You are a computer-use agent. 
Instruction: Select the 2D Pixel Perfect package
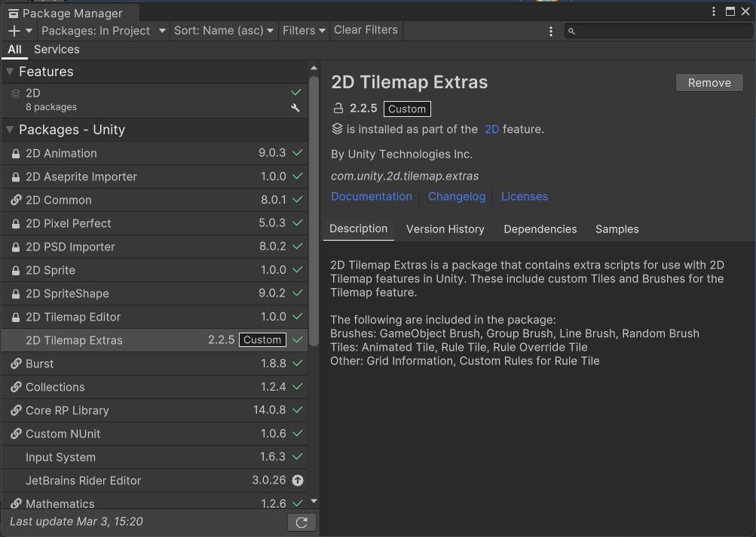pos(155,223)
